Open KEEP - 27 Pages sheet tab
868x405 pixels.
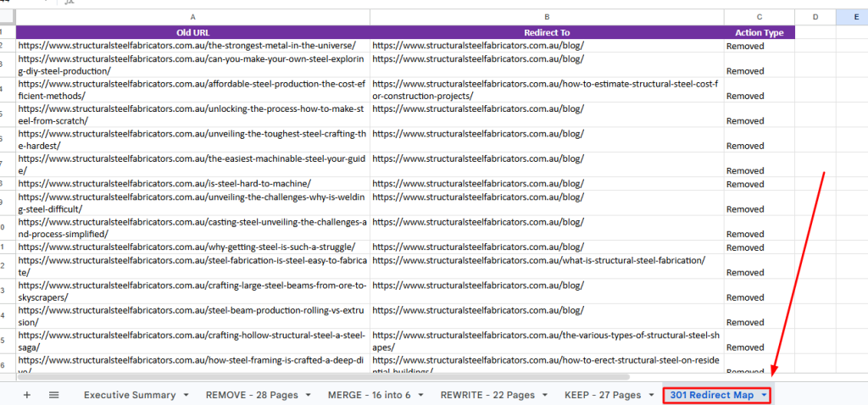(x=603, y=395)
